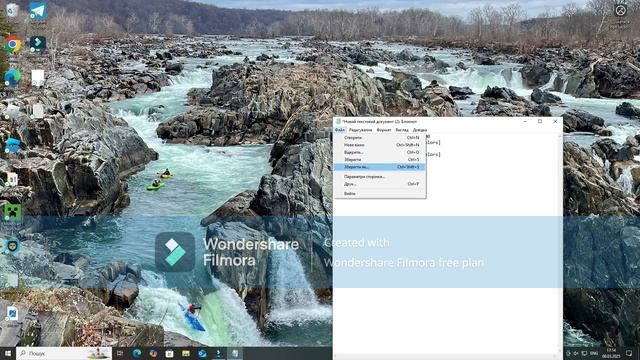Open the Довідка menu in Notepad

[x=420, y=130]
